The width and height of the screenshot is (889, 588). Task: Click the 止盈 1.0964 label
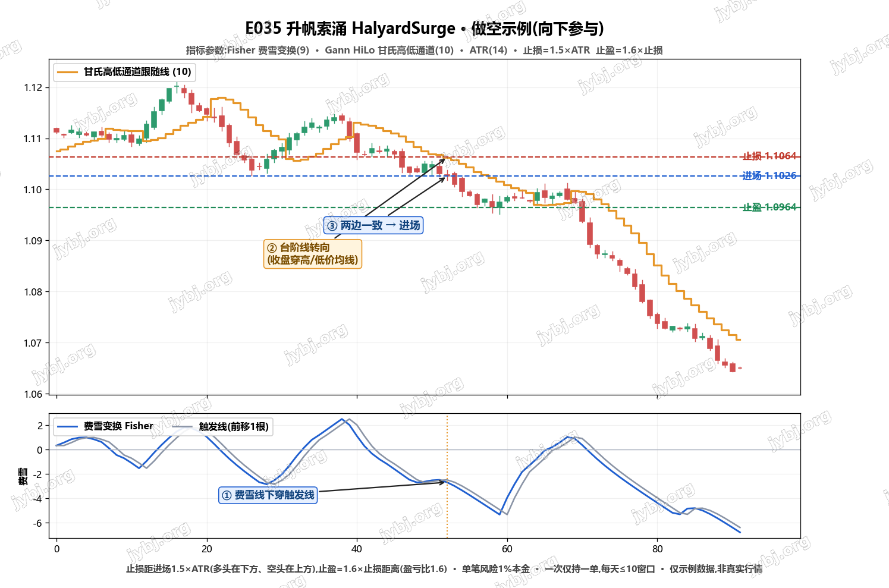point(769,207)
